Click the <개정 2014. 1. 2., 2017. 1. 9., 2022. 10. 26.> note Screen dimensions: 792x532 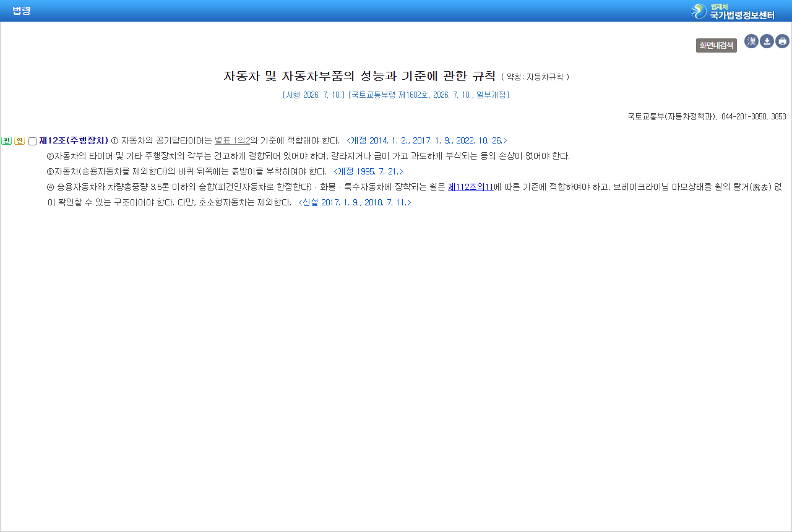coord(427,140)
